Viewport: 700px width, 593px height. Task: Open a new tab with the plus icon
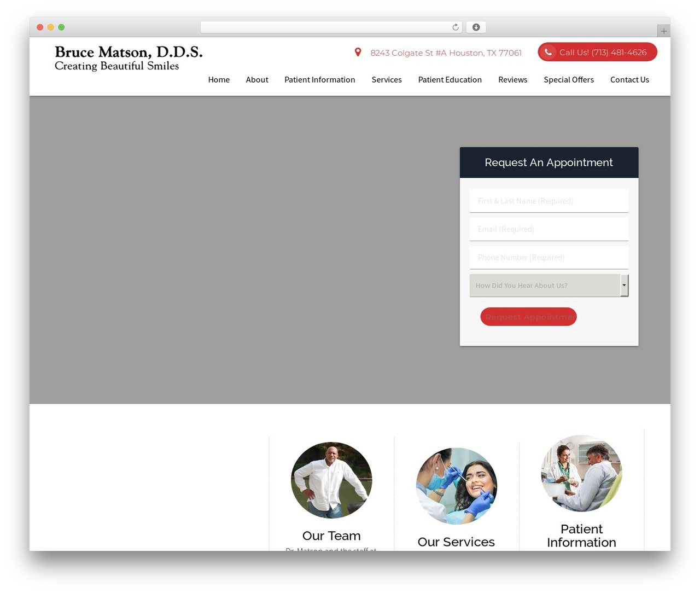click(x=663, y=31)
